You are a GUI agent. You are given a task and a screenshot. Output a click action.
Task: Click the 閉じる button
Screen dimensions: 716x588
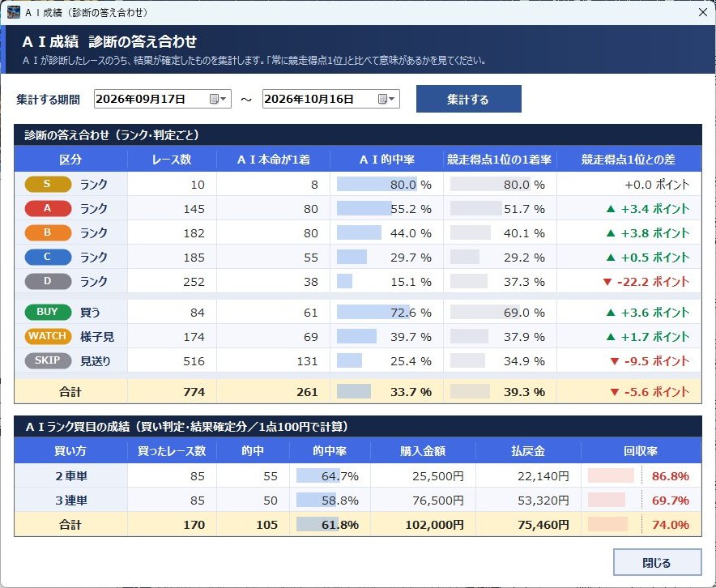[657, 562]
